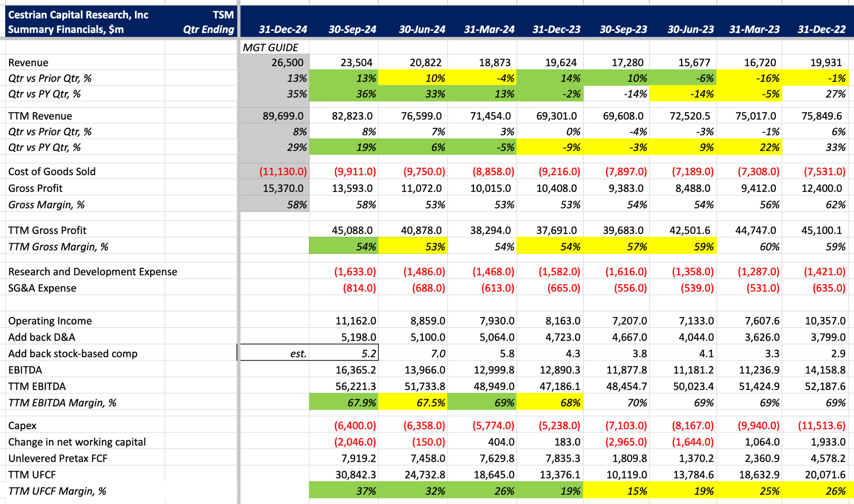
Task: Click the Revenue row label
Action: point(28,63)
